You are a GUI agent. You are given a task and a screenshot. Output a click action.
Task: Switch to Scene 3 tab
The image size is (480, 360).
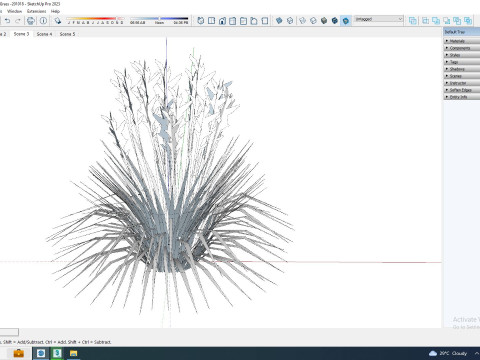21,34
